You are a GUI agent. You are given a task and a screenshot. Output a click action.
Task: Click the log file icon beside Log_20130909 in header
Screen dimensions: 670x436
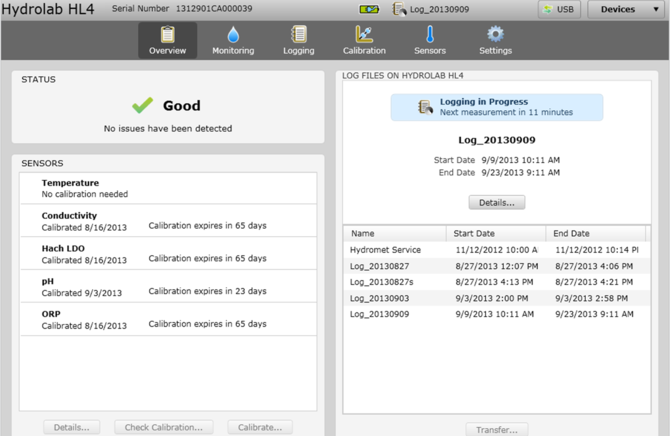click(399, 9)
